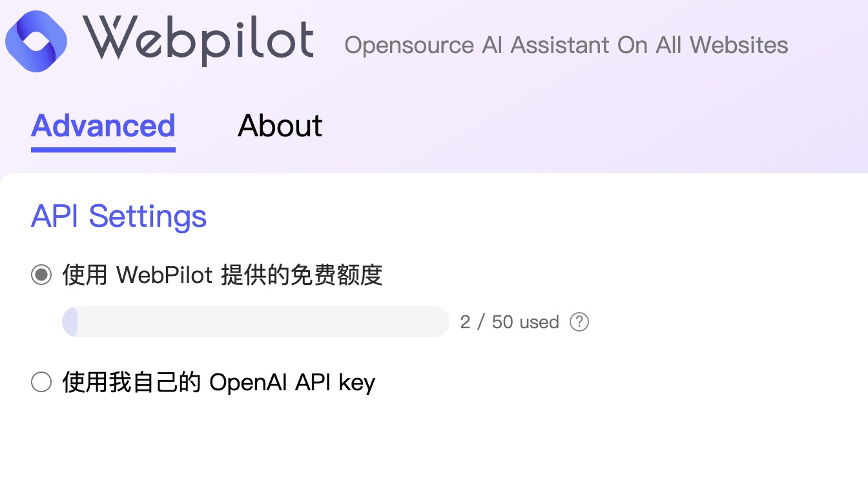Click the filled start of the usage bar

click(x=70, y=322)
